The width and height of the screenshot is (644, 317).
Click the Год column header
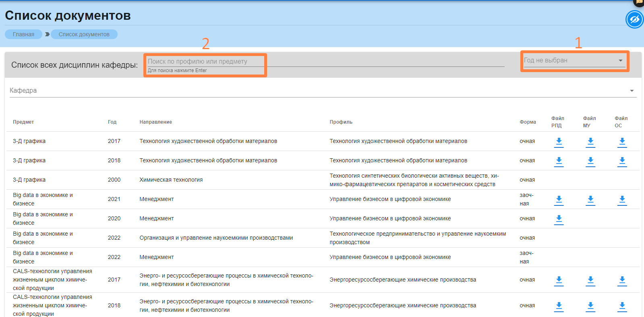pos(112,122)
